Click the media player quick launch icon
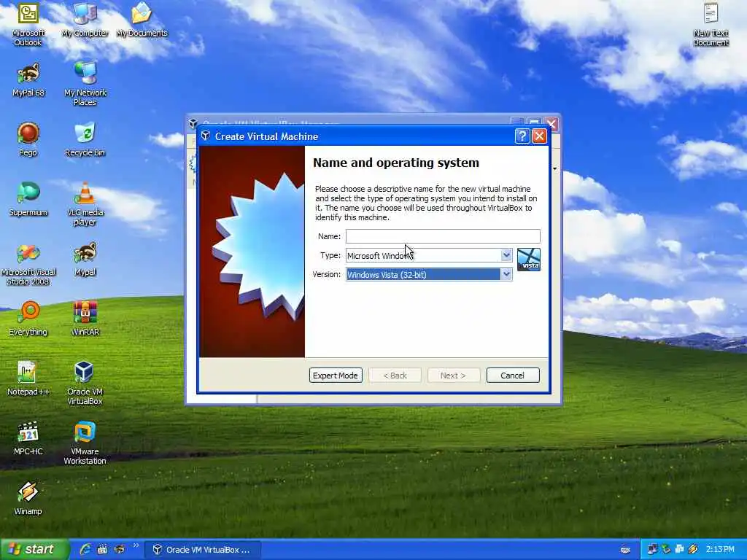 [102, 549]
